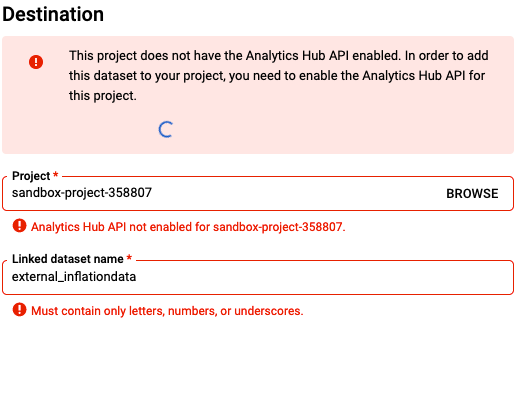Click the Linked dataset name input field
515x405 pixels.
(257, 277)
